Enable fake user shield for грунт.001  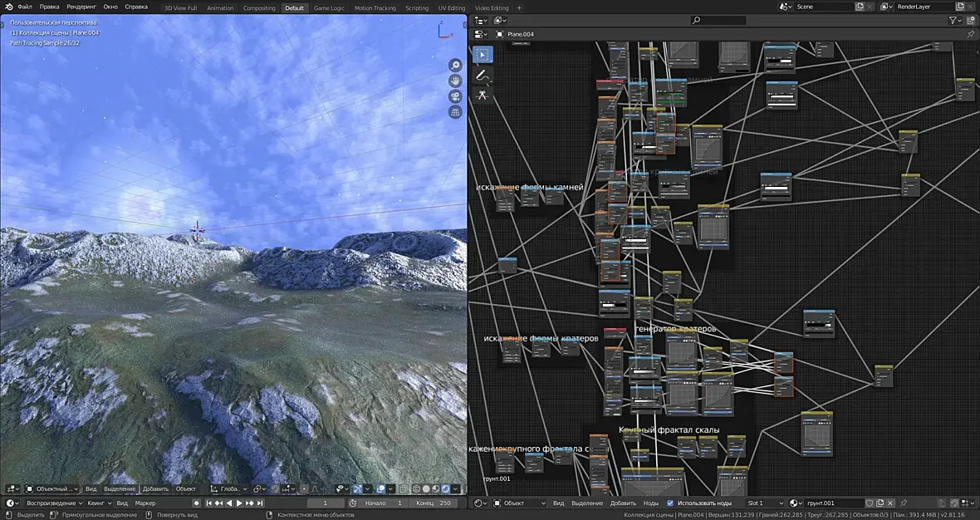pos(870,503)
